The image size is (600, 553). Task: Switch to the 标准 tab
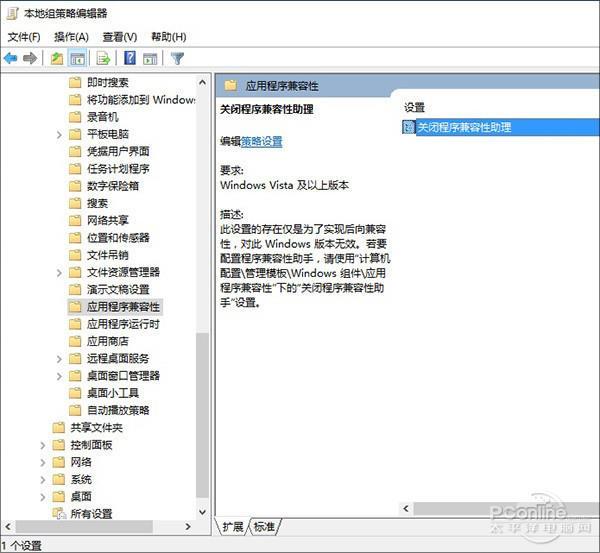pos(264,527)
